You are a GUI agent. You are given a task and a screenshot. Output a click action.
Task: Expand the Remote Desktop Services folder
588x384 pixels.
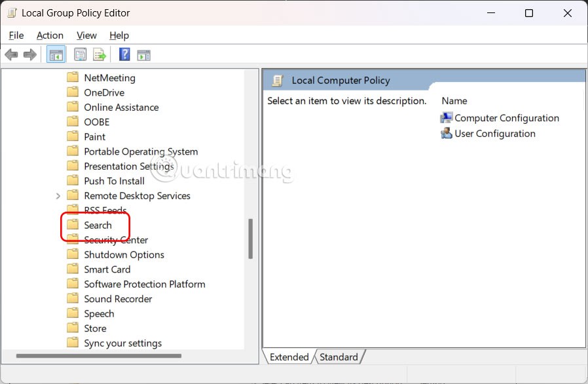(x=58, y=196)
